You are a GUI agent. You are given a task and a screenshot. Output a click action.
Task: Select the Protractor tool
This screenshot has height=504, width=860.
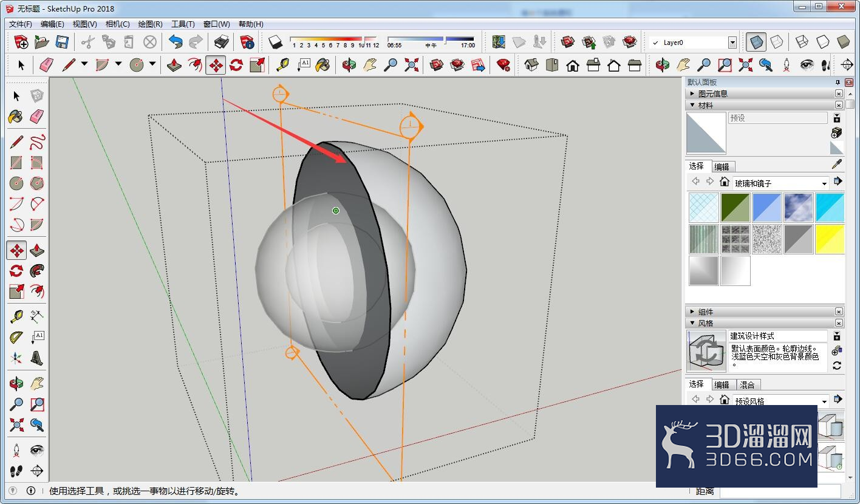[16, 337]
